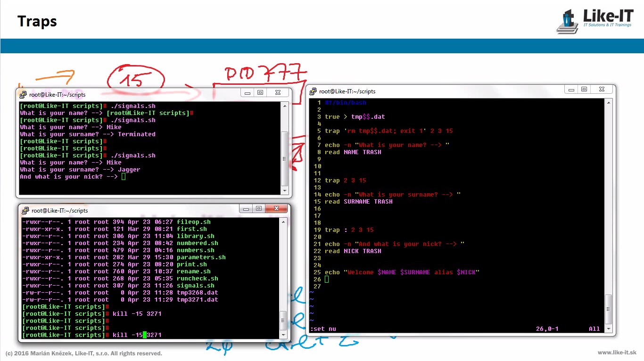
Task: Maximize the top-left signals.sh terminal window
Action: click(260, 92)
